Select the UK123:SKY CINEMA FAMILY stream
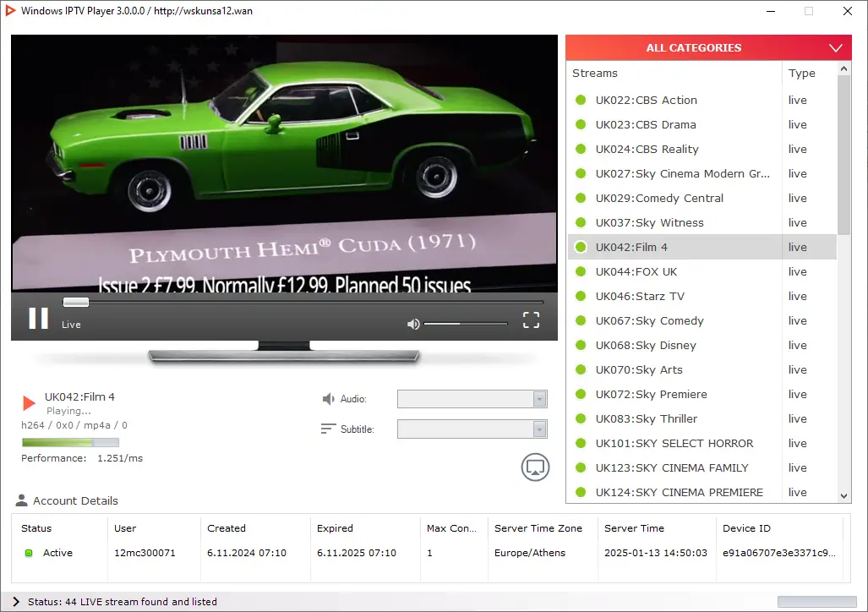868x612 pixels. [702, 467]
